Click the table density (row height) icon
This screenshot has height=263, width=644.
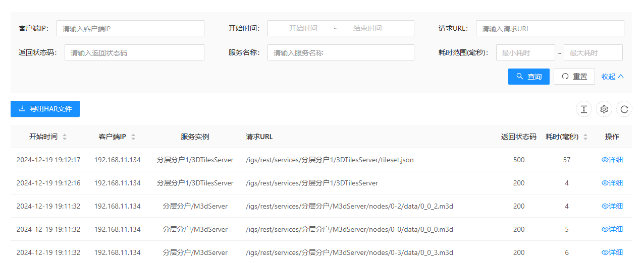coord(584,109)
